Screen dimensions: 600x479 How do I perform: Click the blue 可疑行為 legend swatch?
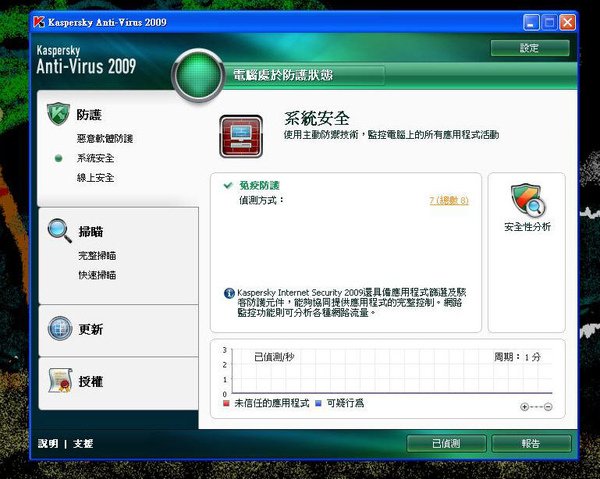pyautogui.click(x=318, y=403)
